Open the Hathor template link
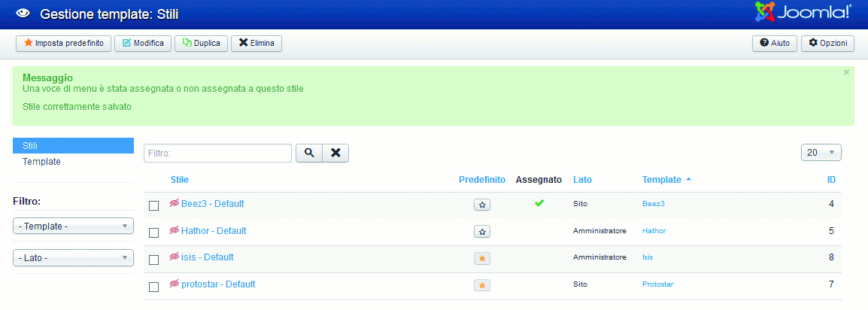Viewport: 868px width, 310px height. point(654,231)
